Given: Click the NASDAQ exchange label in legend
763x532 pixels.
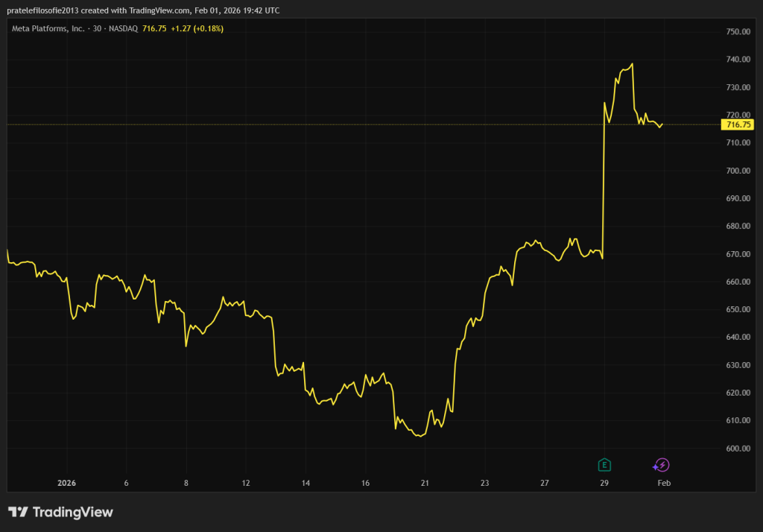Looking at the screenshot, I should [x=121, y=28].
